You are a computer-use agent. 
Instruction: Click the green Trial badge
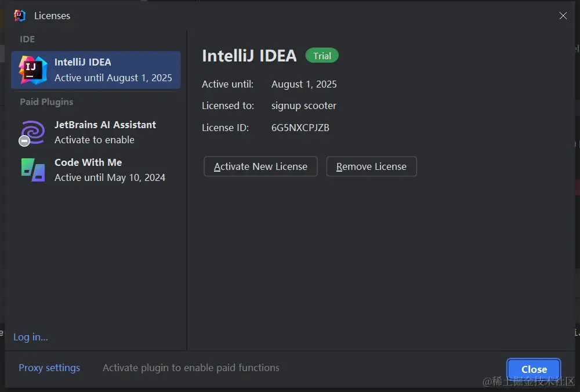point(322,56)
